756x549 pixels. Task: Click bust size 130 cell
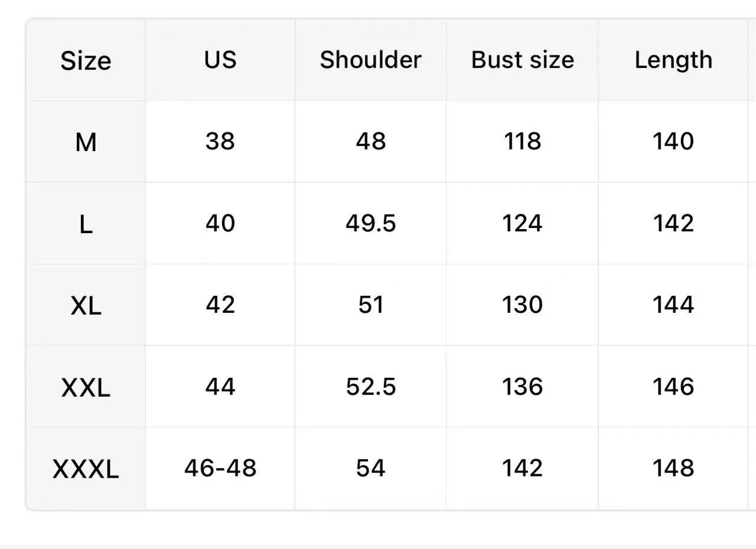click(522, 305)
